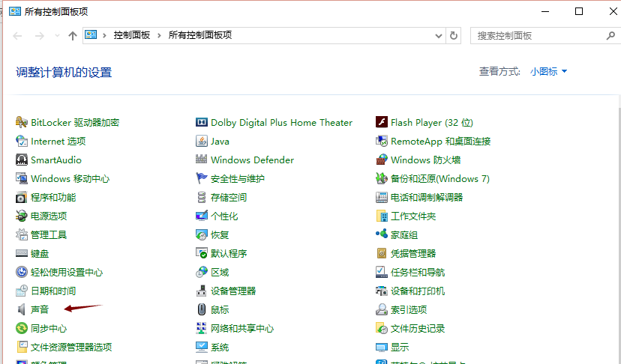Click the 日期和时间 clock icon
The width and height of the screenshot is (621, 364).
coord(22,291)
